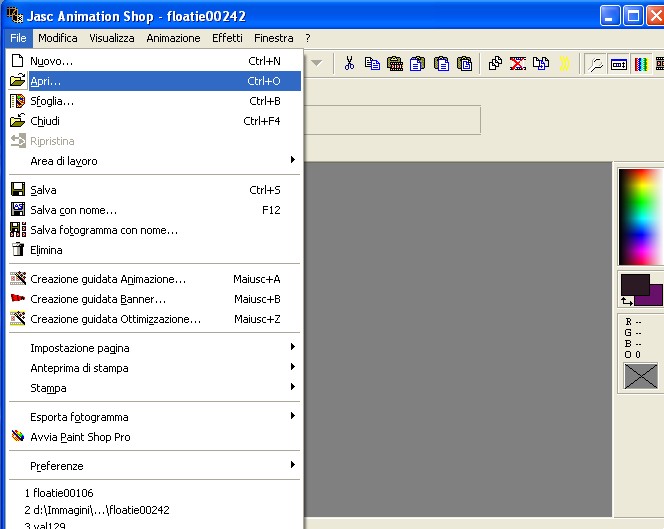Click the Apri open folder icon

[x=17, y=80]
